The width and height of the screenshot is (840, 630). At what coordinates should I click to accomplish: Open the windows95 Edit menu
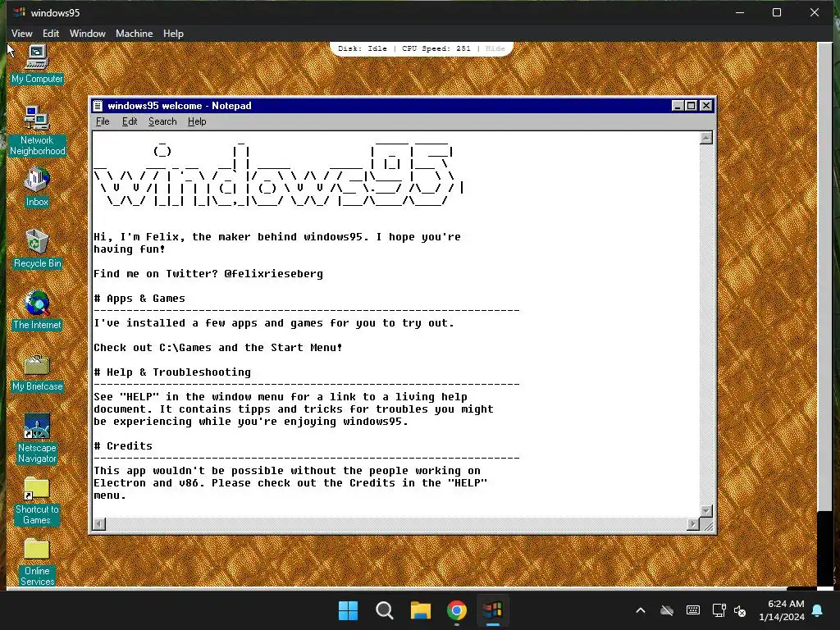click(51, 33)
